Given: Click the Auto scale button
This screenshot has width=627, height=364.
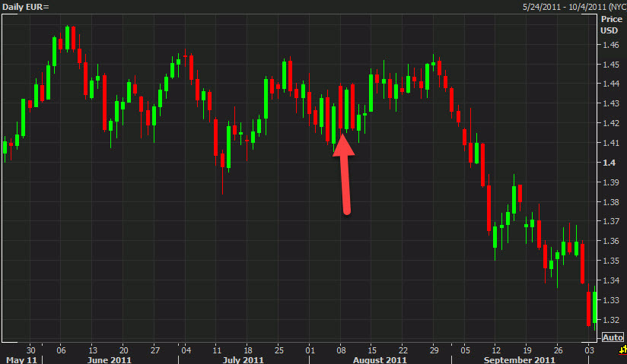Looking at the screenshot, I should [613, 337].
